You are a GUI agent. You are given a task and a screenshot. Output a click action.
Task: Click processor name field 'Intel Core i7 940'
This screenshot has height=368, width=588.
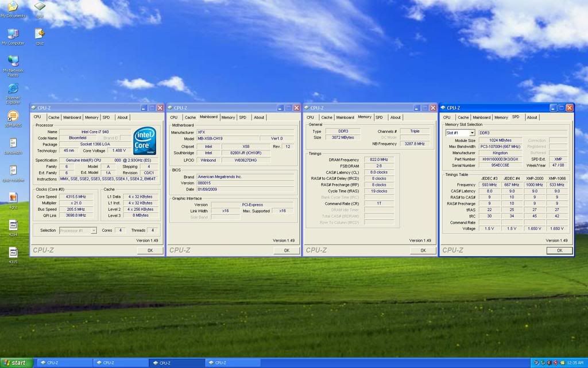(x=95, y=132)
